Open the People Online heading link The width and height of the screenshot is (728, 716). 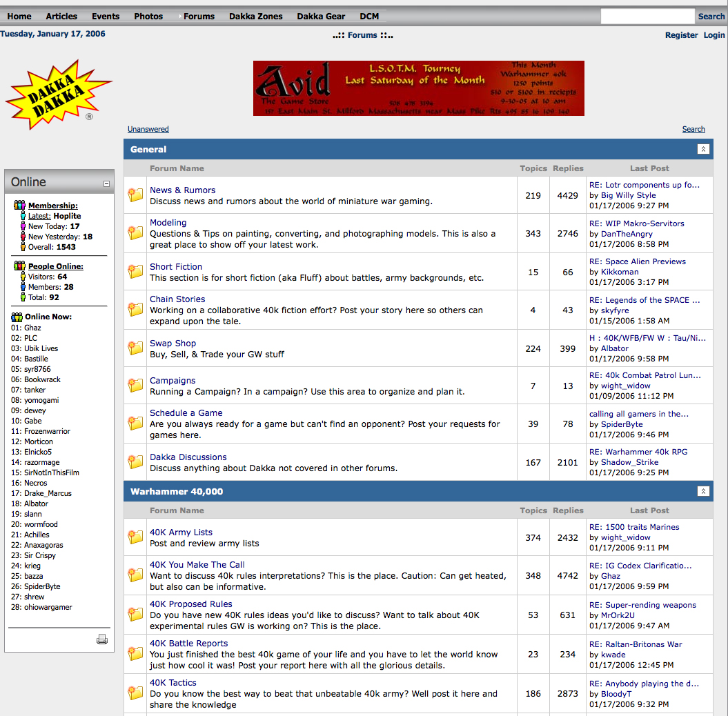(x=56, y=266)
